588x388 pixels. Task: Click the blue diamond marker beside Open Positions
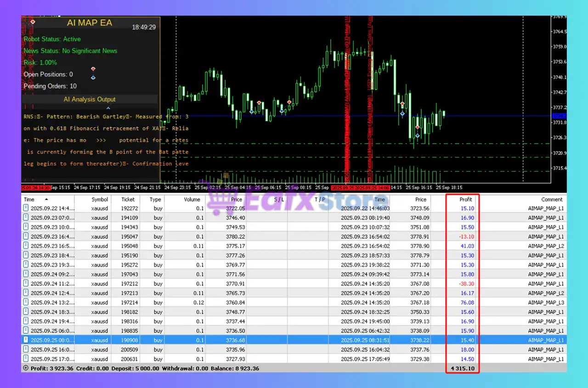click(93, 78)
